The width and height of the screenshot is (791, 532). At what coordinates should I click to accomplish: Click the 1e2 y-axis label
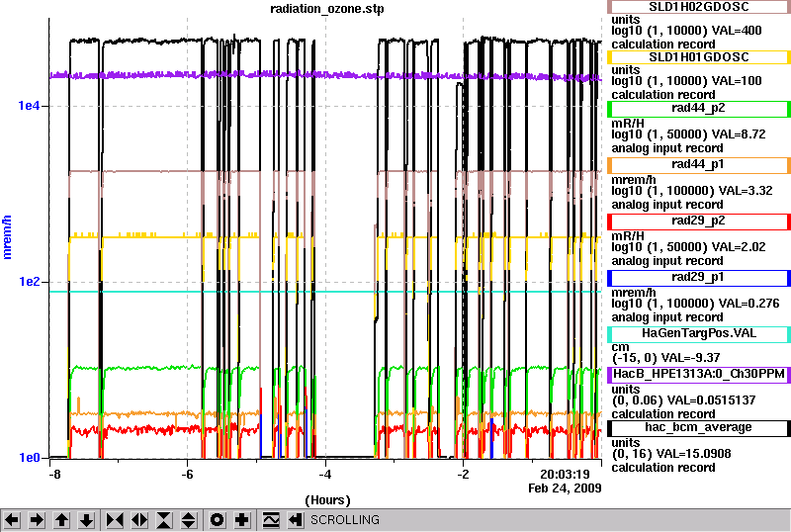[x=29, y=282]
